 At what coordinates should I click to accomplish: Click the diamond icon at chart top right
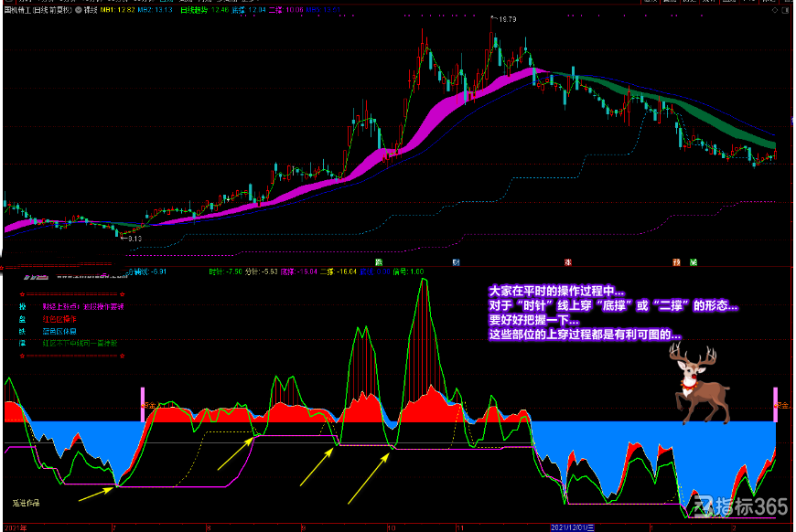775,10
